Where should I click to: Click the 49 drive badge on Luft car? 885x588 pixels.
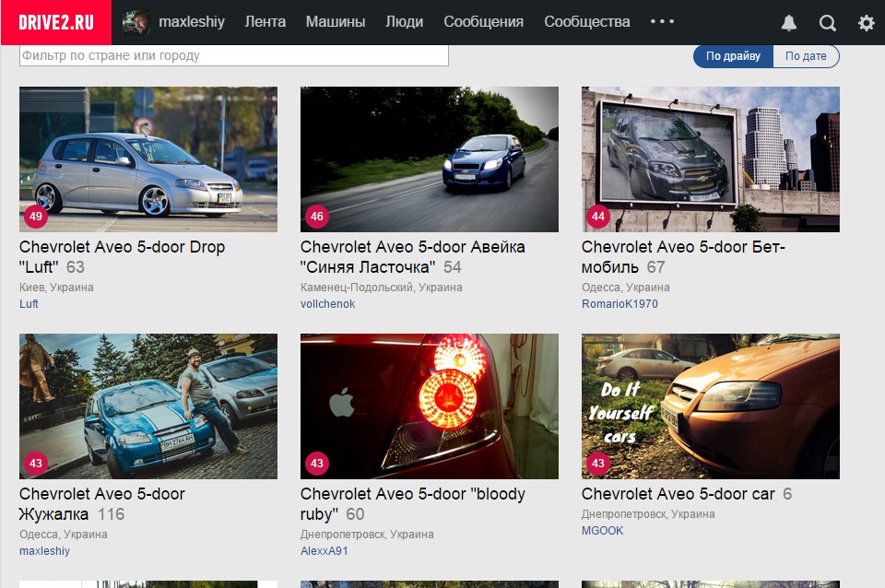point(36,217)
